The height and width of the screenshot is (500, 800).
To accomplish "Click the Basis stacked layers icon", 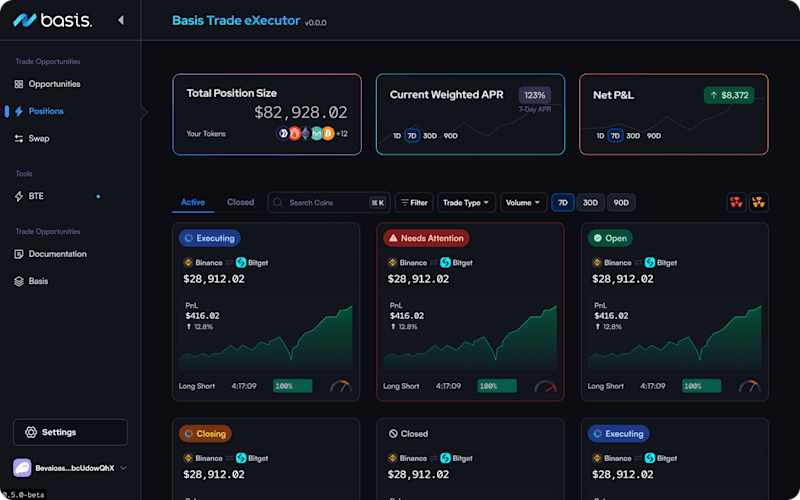I will (x=19, y=282).
